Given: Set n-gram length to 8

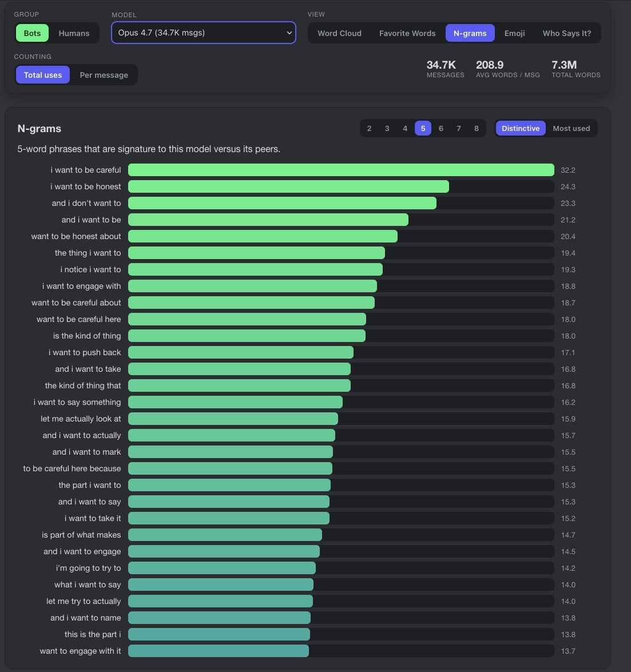Looking at the screenshot, I should tap(476, 128).
